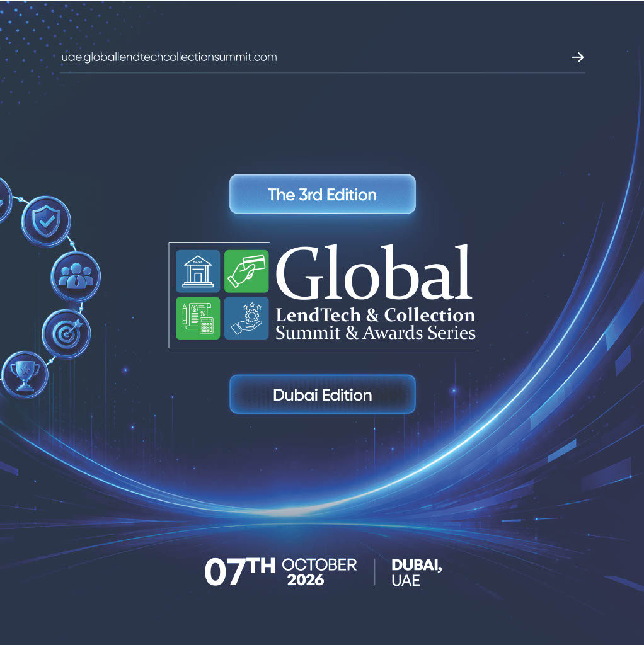The height and width of the screenshot is (645, 644).
Task: Click the "Dubai Edition" button
Action: [x=322, y=394]
